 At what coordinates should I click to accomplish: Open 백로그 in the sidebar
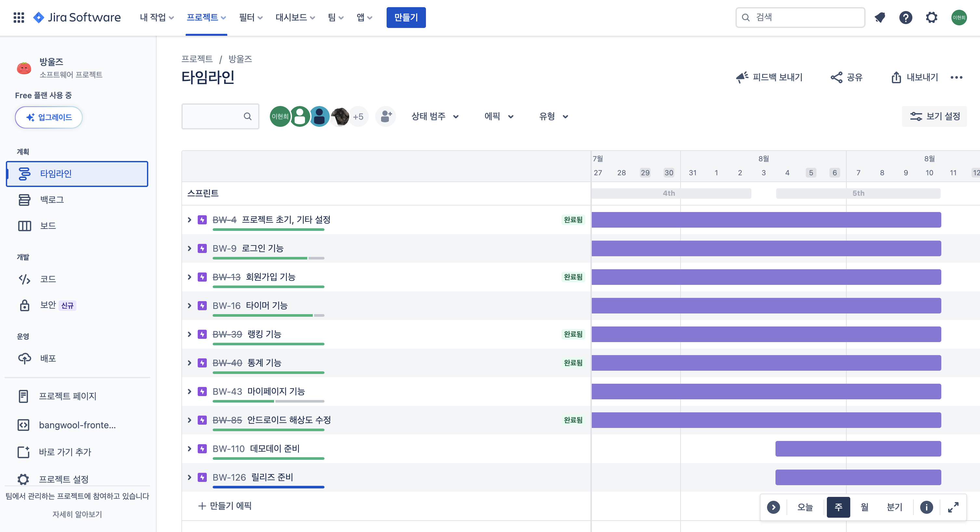(77, 200)
